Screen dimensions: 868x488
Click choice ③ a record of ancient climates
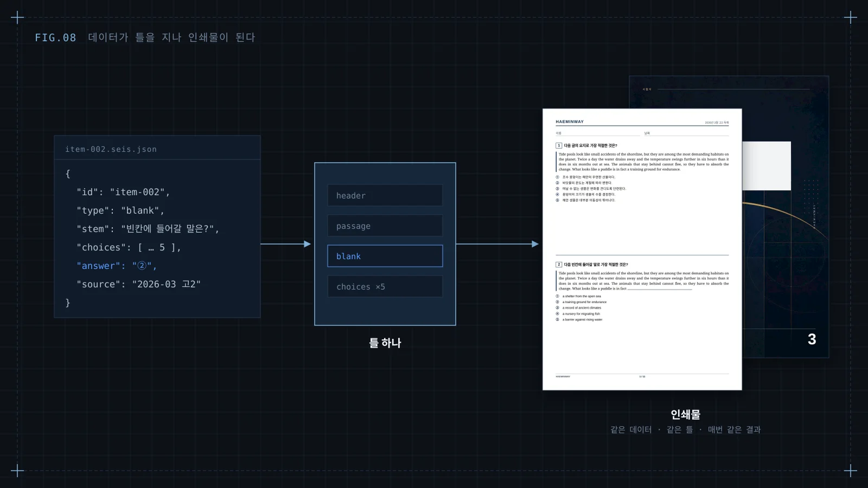click(578, 307)
